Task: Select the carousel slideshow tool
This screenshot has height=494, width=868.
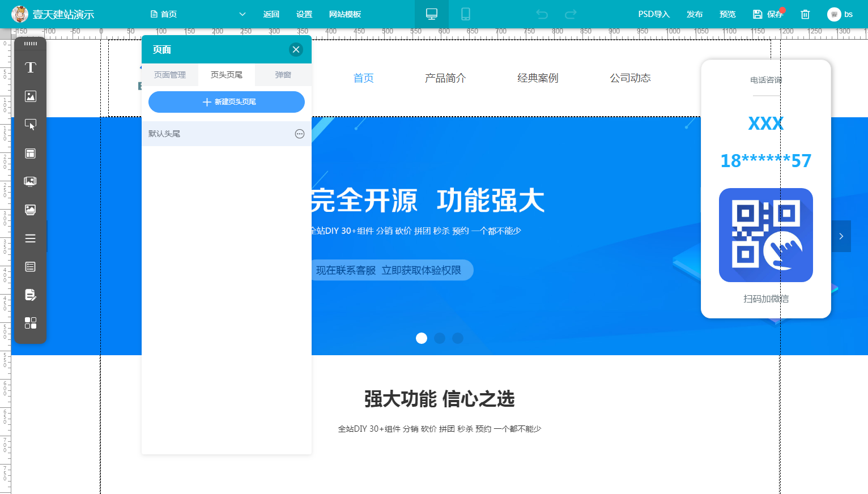Action: 31,181
